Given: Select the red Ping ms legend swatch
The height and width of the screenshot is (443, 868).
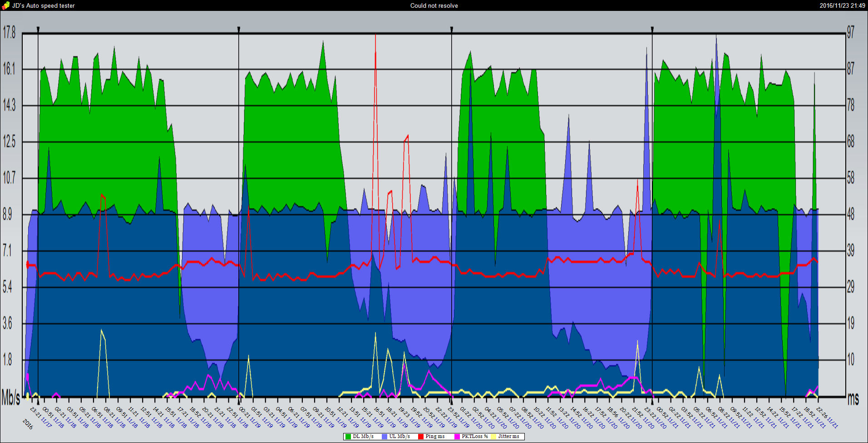Looking at the screenshot, I should pyautogui.click(x=421, y=436).
